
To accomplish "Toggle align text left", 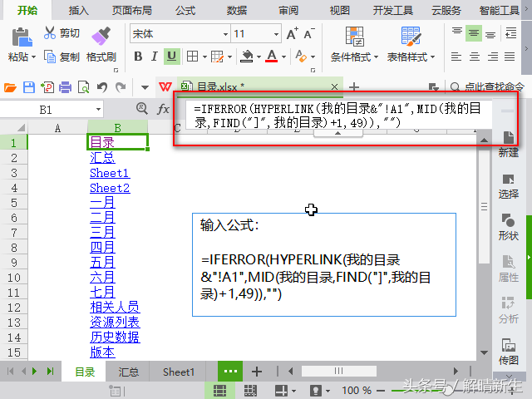I will (x=456, y=57).
